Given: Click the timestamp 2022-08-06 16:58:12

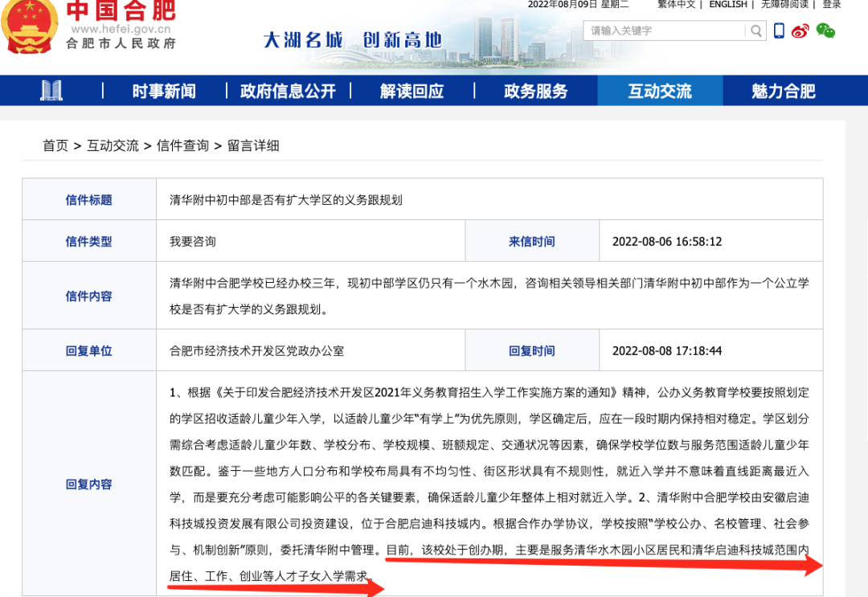Looking at the screenshot, I should coord(667,241).
